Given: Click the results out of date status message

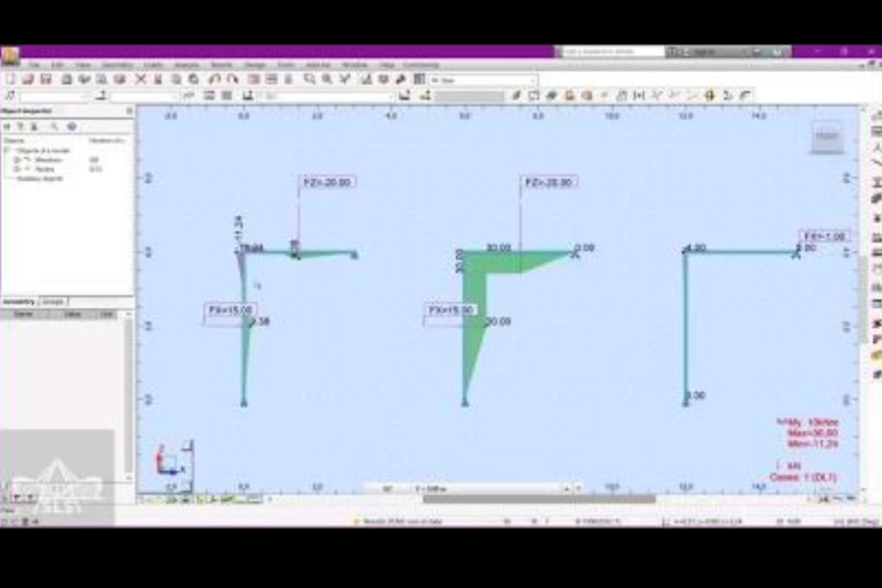Looking at the screenshot, I should point(403,521).
